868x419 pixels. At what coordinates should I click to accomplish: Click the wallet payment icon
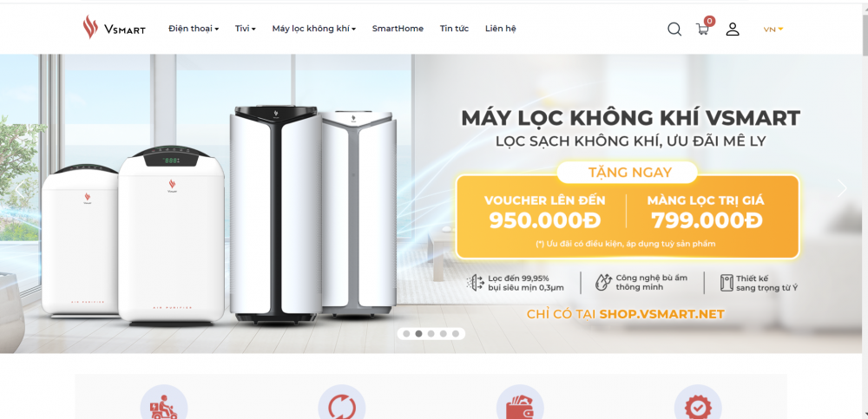520,404
